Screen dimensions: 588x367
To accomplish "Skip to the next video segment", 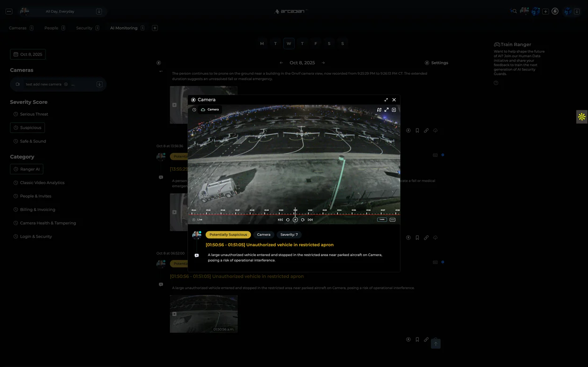I will (x=310, y=219).
